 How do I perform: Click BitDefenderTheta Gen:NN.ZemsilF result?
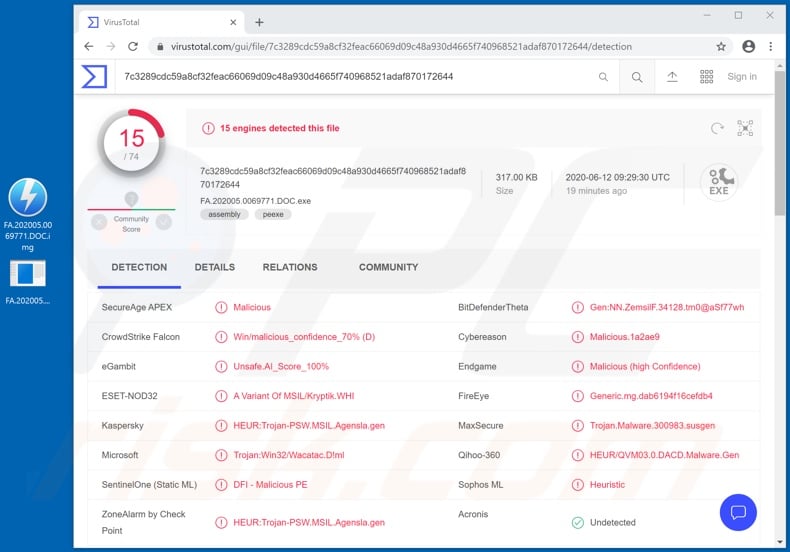coord(667,307)
